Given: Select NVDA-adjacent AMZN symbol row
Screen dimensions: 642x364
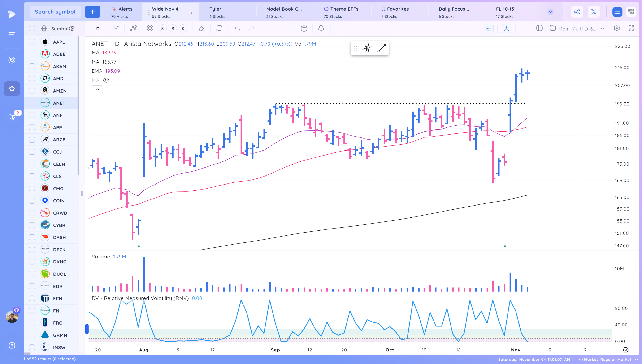Looking at the screenshot, I should pos(51,91).
